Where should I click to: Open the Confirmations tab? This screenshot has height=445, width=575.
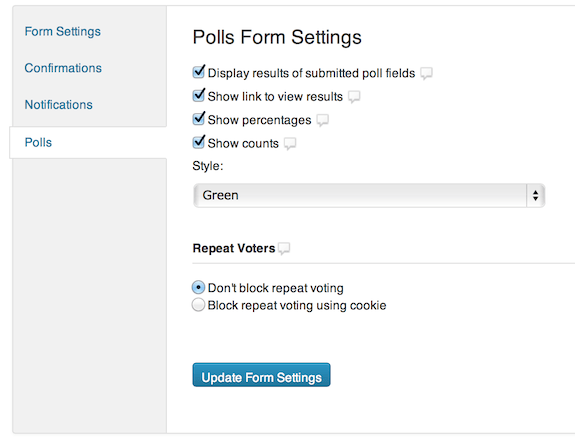point(63,68)
